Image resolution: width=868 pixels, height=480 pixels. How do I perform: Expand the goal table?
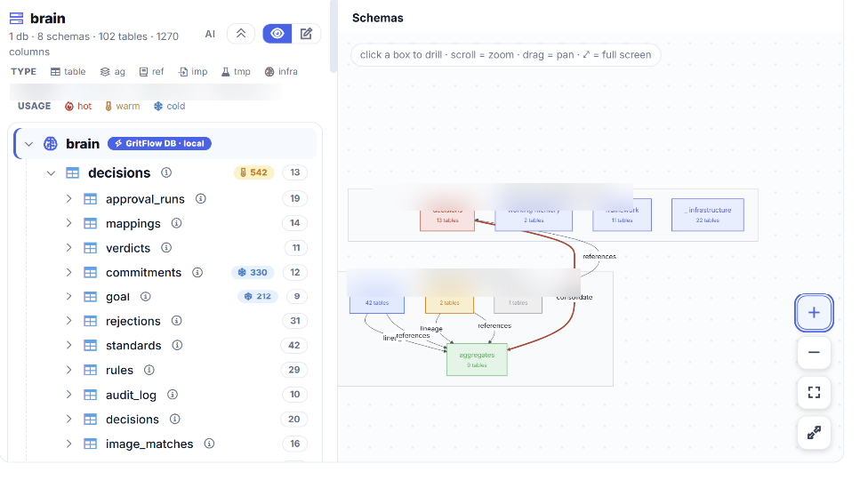(68, 296)
